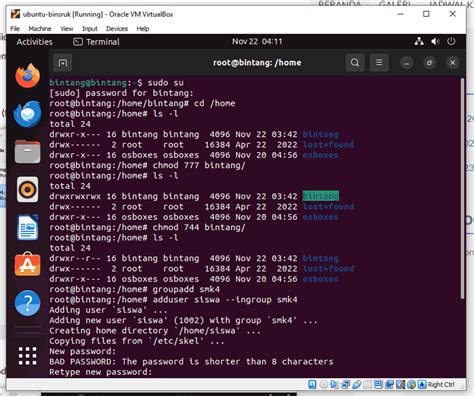Click the new tab icon in terminal header
The height and width of the screenshot is (396, 474).
coord(63,63)
